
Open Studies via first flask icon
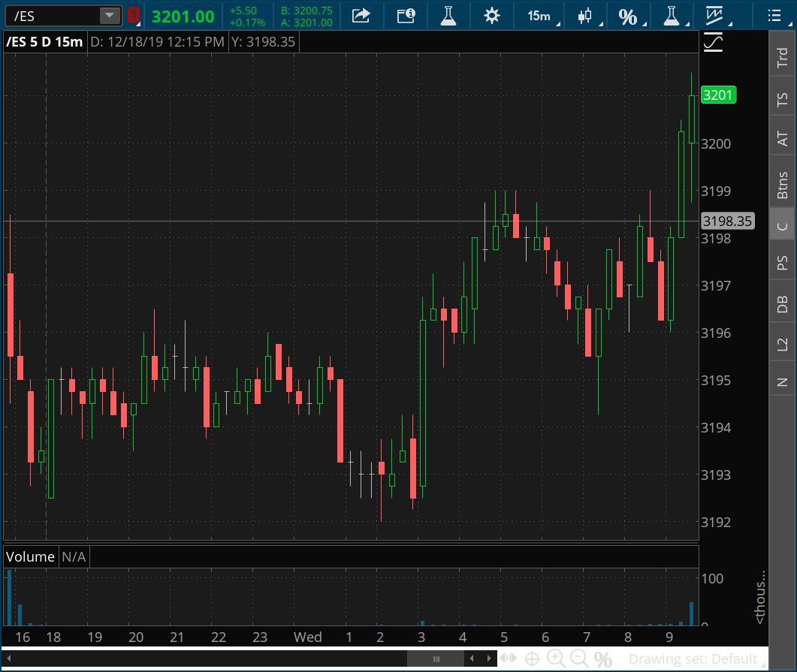click(448, 16)
